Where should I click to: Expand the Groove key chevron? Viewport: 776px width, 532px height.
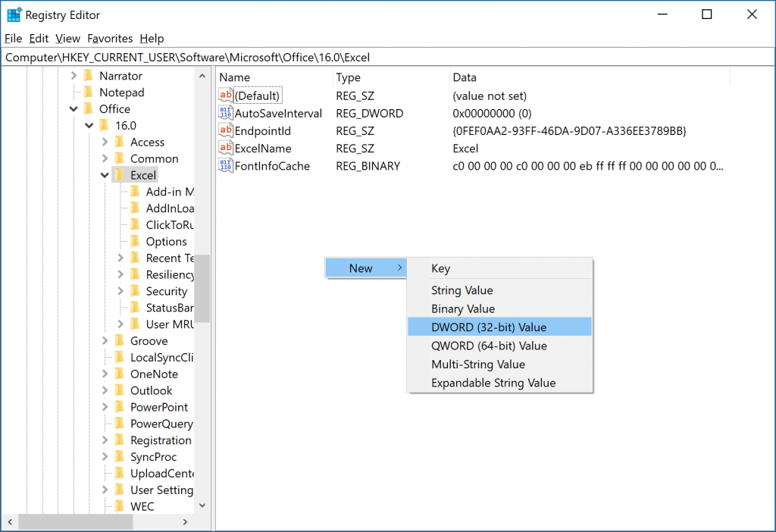(105, 340)
